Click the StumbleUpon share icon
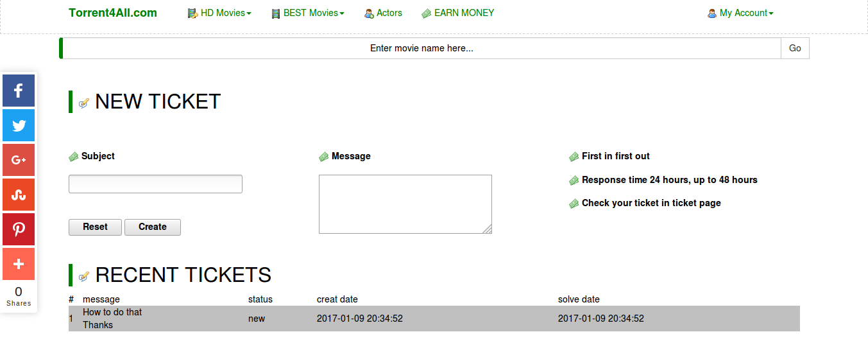Image resolution: width=868 pixels, height=350 pixels. [19, 195]
